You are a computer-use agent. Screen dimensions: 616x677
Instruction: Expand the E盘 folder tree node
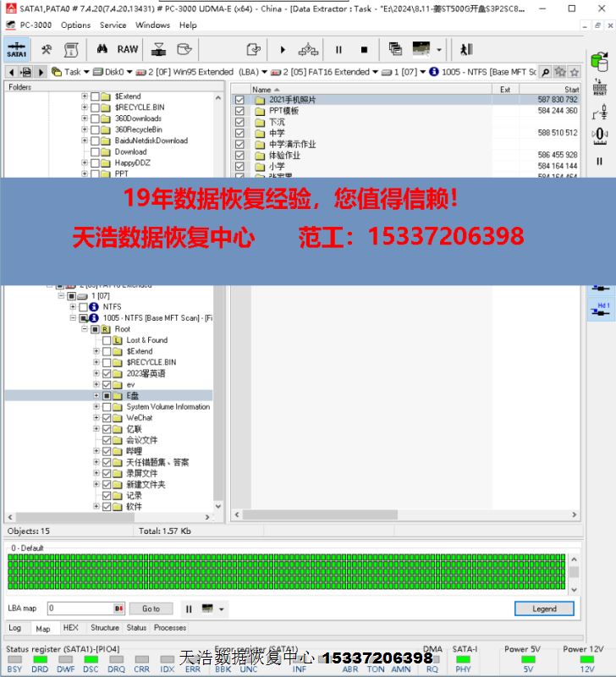[96, 396]
